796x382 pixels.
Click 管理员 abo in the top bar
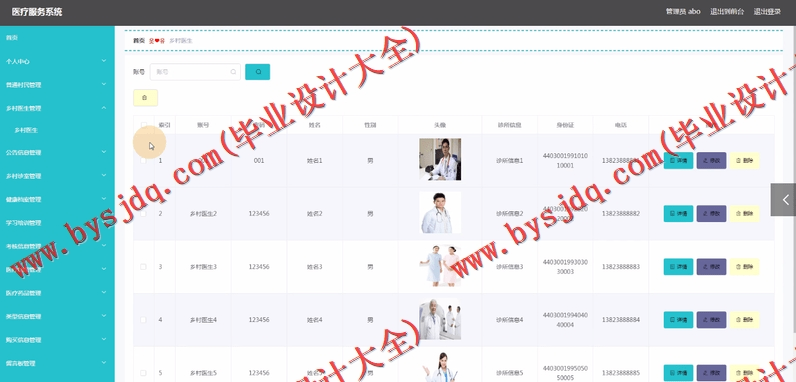(x=683, y=12)
